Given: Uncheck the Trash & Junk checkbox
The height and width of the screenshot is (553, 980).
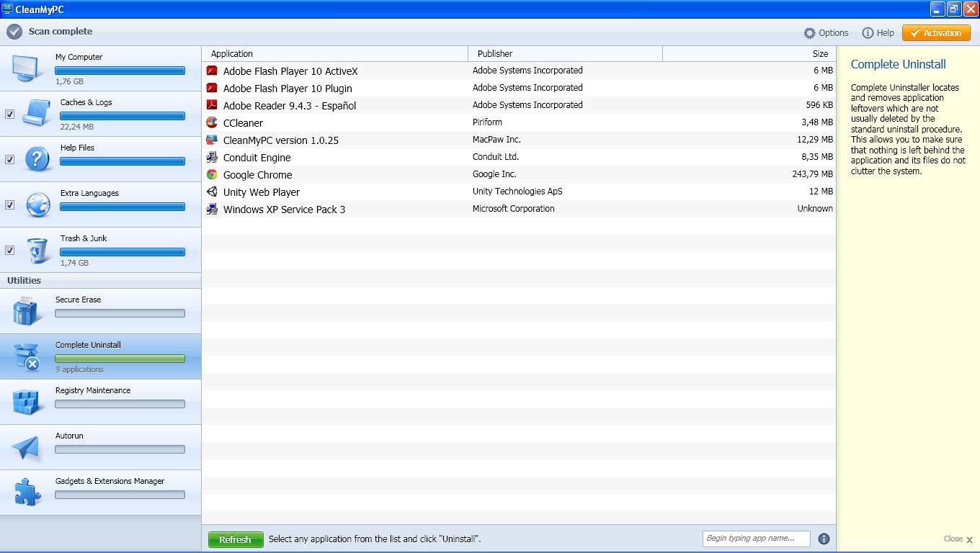Looking at the screenshot, I should pos(9,250).
